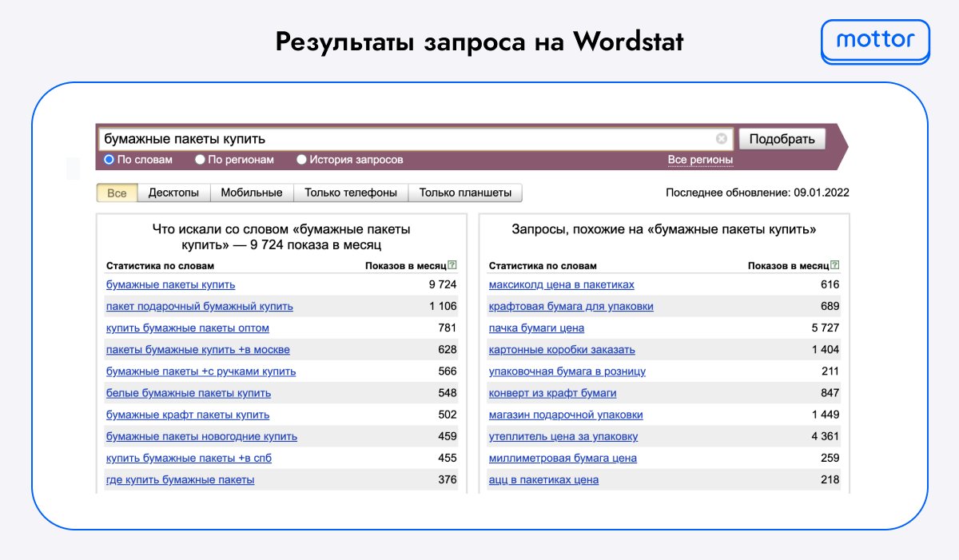
Task: Select the 'История запросов' radio button
Action: pyautogui.click(x=302, y=160)
